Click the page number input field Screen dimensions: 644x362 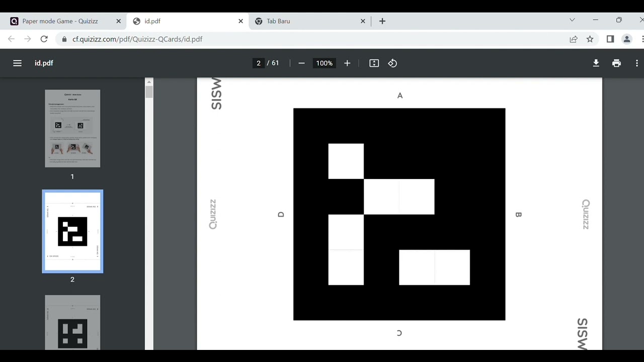[259, 63]
